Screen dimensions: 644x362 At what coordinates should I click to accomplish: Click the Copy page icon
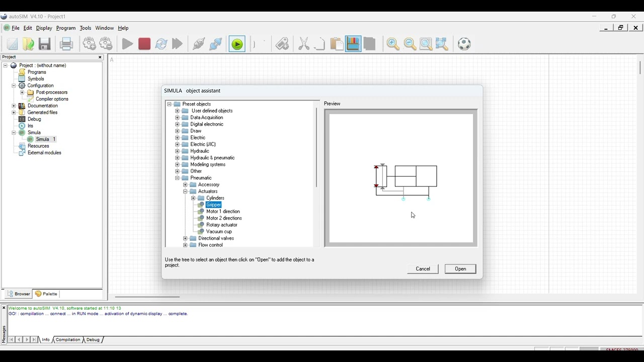click(x=319, y=44)
